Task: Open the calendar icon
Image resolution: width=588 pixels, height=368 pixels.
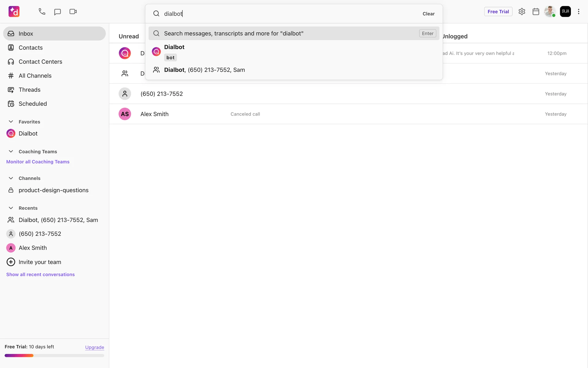Action: pyautogui.click(x=536, y=12)
